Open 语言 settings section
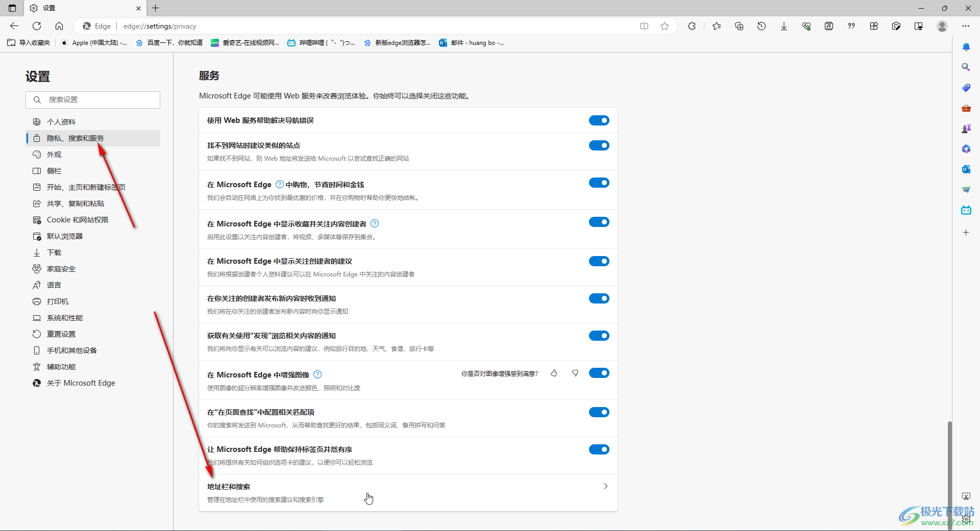Image resolution: width=980 pixels, height=531 pixels. click(x=93, y=285)
